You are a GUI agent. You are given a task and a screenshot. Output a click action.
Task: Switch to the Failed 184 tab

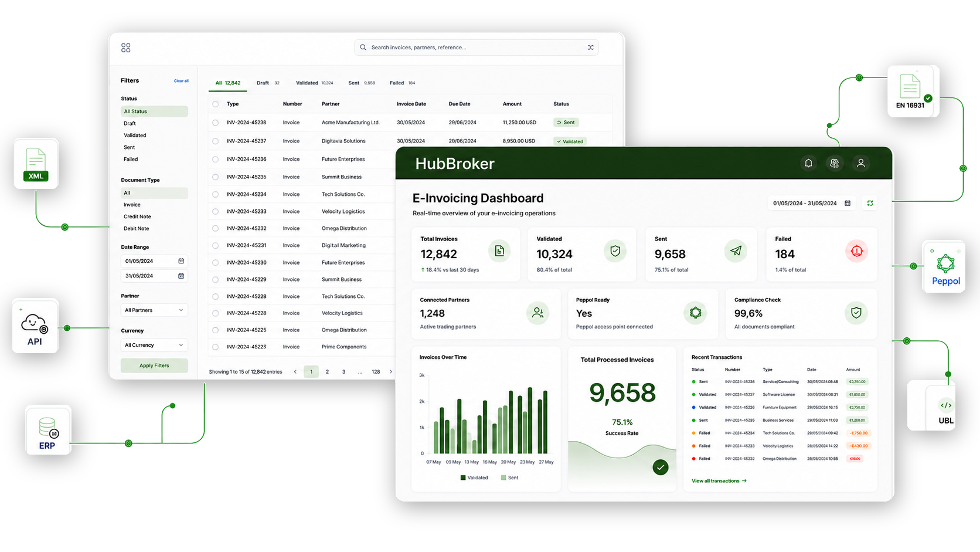[x=403, y=83]
